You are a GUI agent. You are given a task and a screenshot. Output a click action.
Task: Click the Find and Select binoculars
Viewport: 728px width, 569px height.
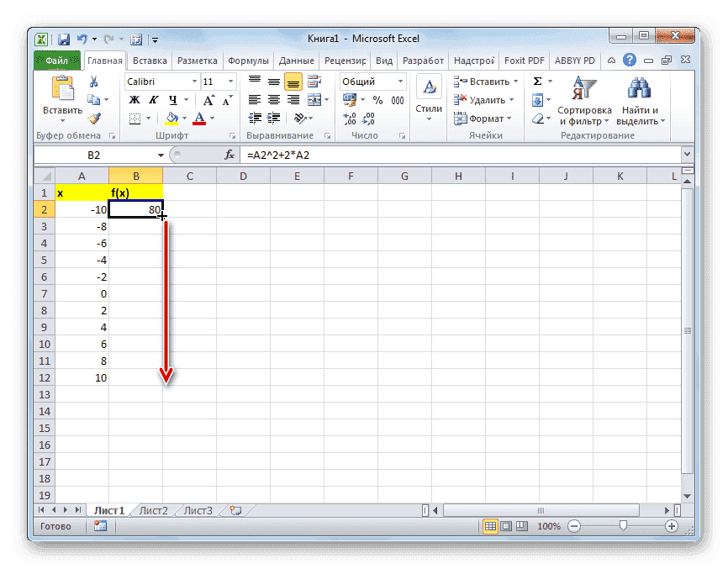coord(640,100)
